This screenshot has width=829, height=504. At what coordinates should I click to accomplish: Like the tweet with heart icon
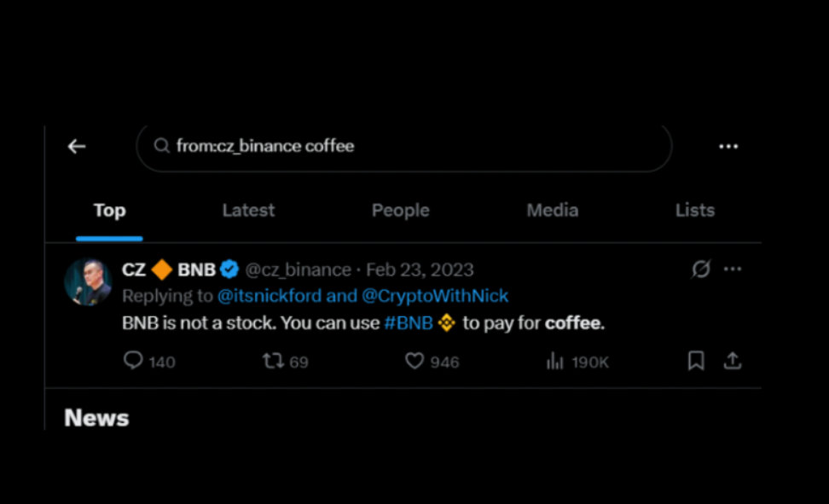tap(414, 362)
